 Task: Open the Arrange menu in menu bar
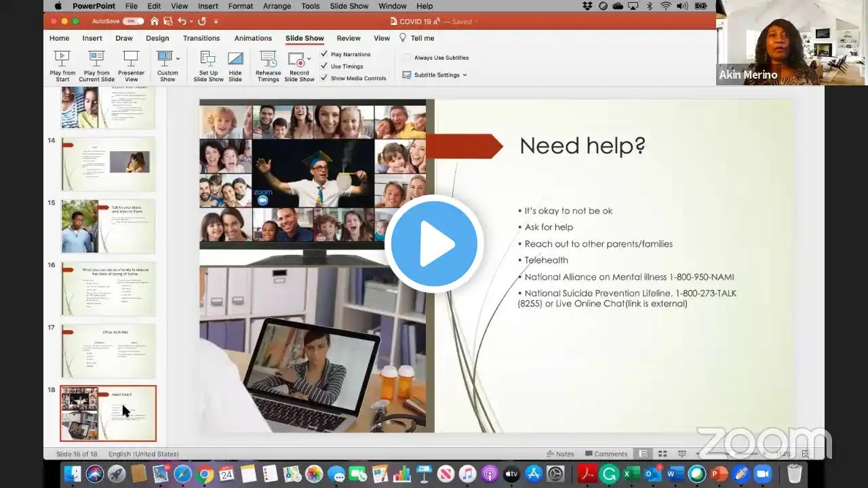point(277,6)
